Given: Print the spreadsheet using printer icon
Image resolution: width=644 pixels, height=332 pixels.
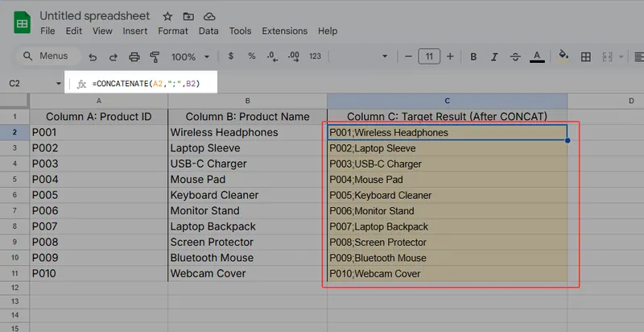Looking at the screenshot, I should [x=134, y=57].
